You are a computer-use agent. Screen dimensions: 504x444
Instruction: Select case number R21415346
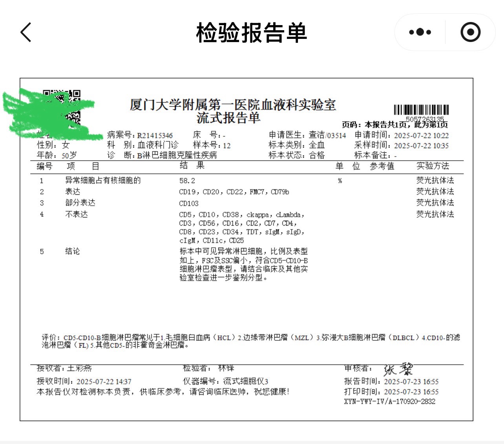click(x=154, y=135)
